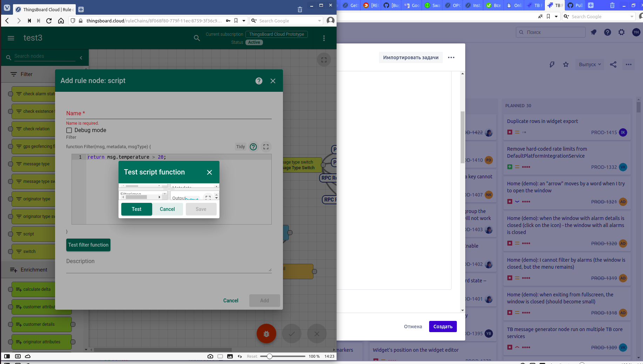The image size is (643, 364).
Task: Click the search icon in ThingsBoard header
Action: click(x=197, y=38)
